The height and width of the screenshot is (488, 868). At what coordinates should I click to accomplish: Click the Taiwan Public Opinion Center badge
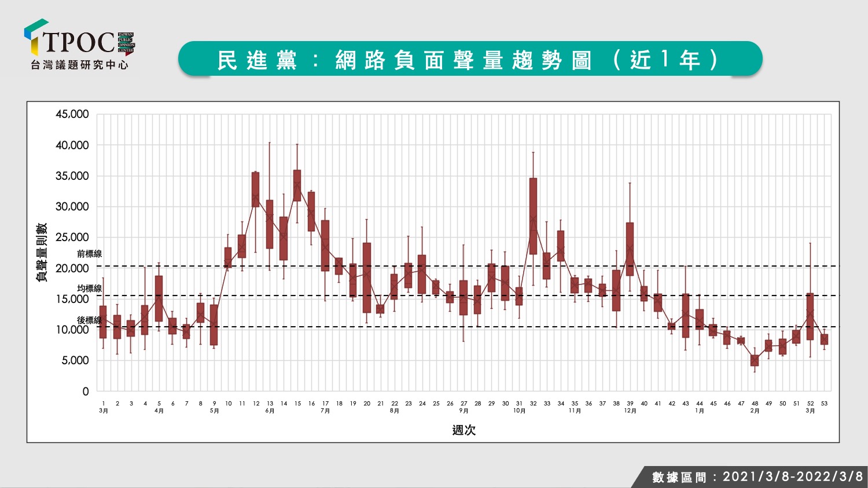point(126,43)
